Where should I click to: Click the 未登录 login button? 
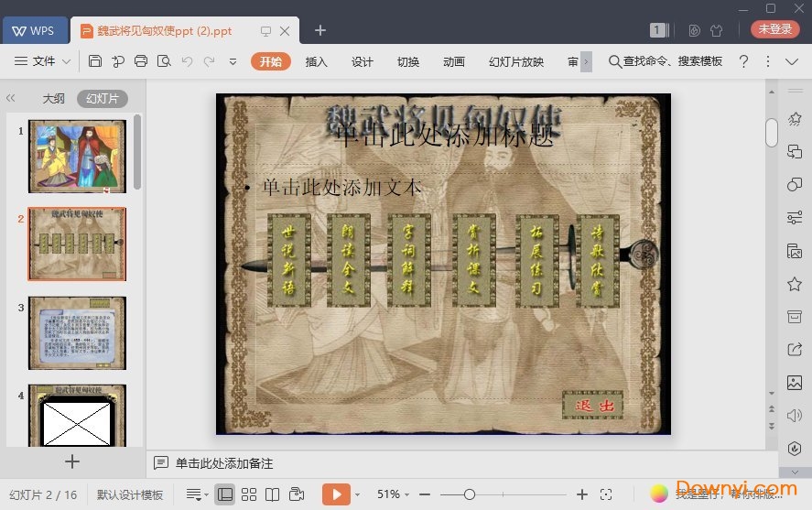[775, 29]
